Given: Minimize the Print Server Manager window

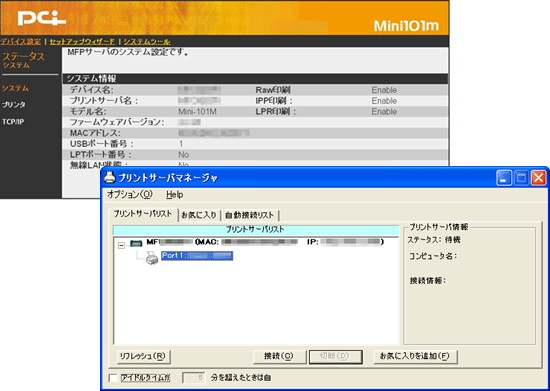Looking at the screenshot, I should [503, 178].
